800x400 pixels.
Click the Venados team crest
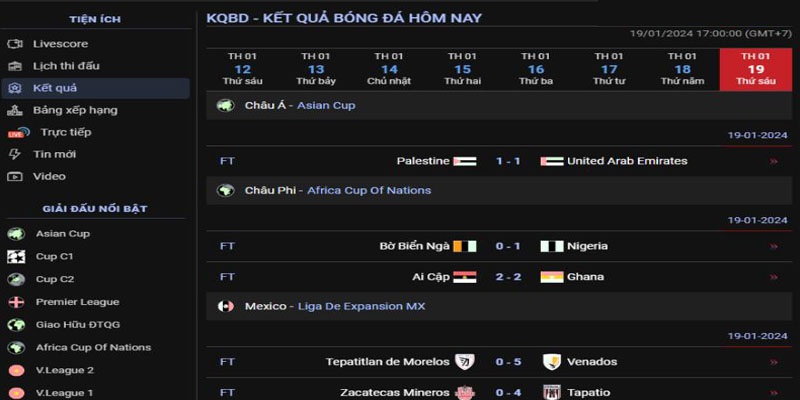[x=552, y=362]
